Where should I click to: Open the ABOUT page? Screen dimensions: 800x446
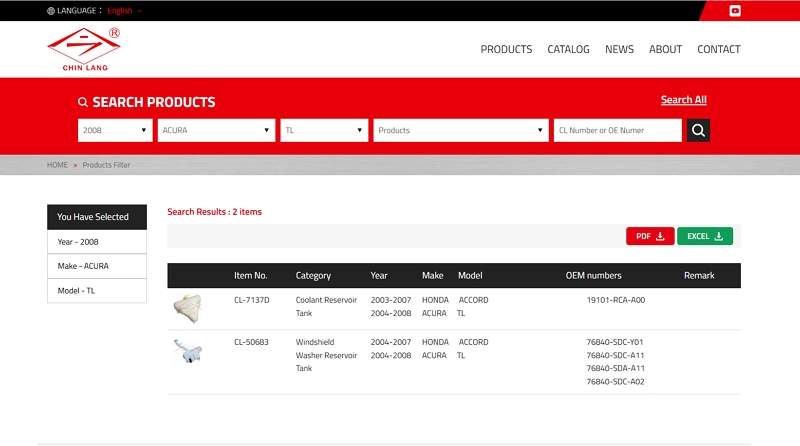click(665, 49)
